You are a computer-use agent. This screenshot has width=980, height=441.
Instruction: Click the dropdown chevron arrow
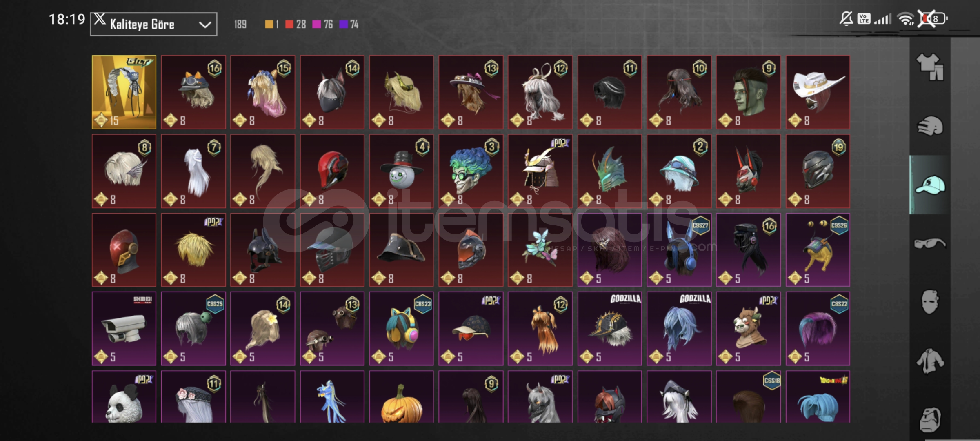coord(205,25)
